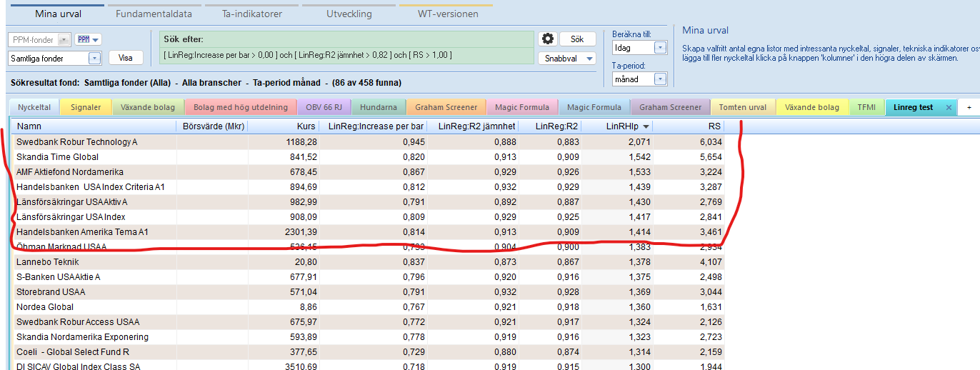Select the Lannebo Teknik fund row
The height and width of the screenshot is (370, 980).
pos(369,262)
